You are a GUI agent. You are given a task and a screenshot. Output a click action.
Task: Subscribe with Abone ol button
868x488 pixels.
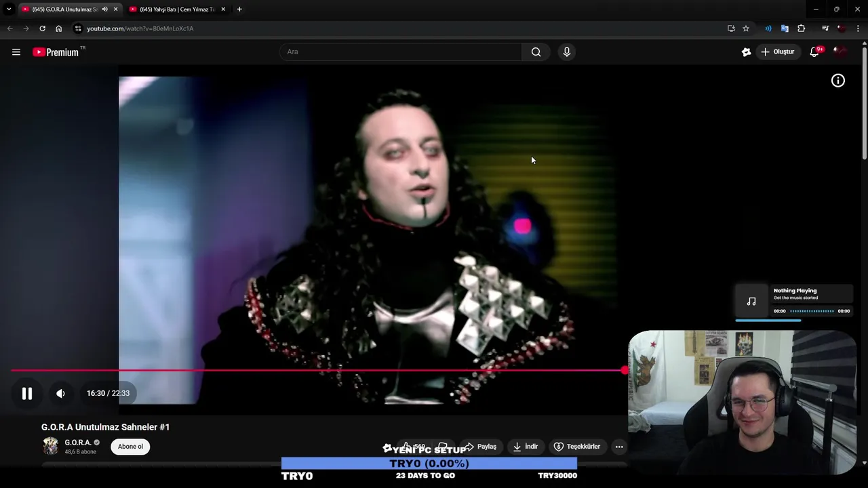tap(130, 447)
